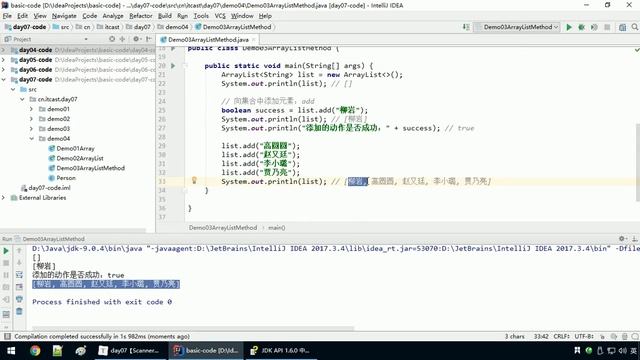This screenshot has height=360, width=640.
Task: Click the editor vertical scrollbar
Action: pos(637,162)
